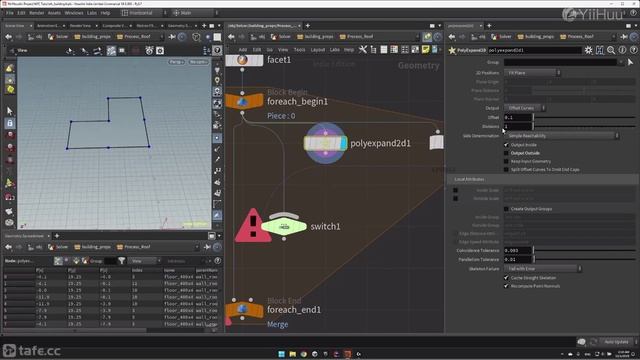
Task: Open the Windows menu in main menu bar
Action: click(x=74, y=13)
